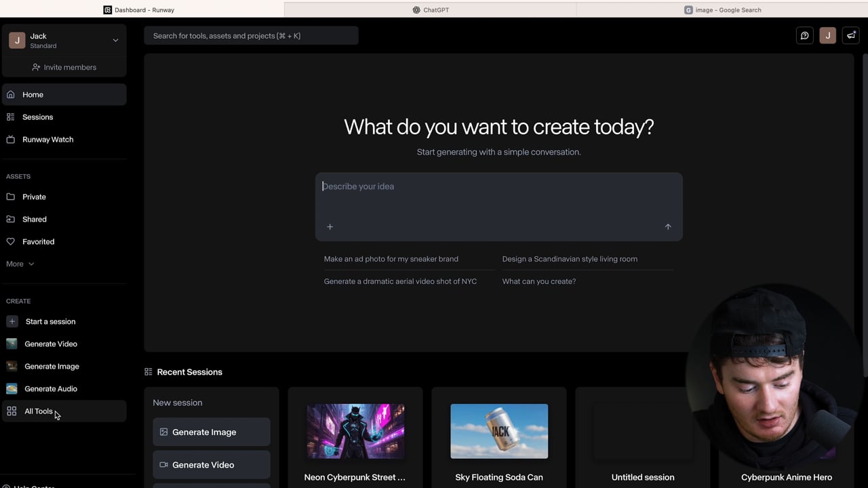Viewport: 868px width, 488px height.
Task: Open Runway Watch in the sidebar
Action: point(64,140)
